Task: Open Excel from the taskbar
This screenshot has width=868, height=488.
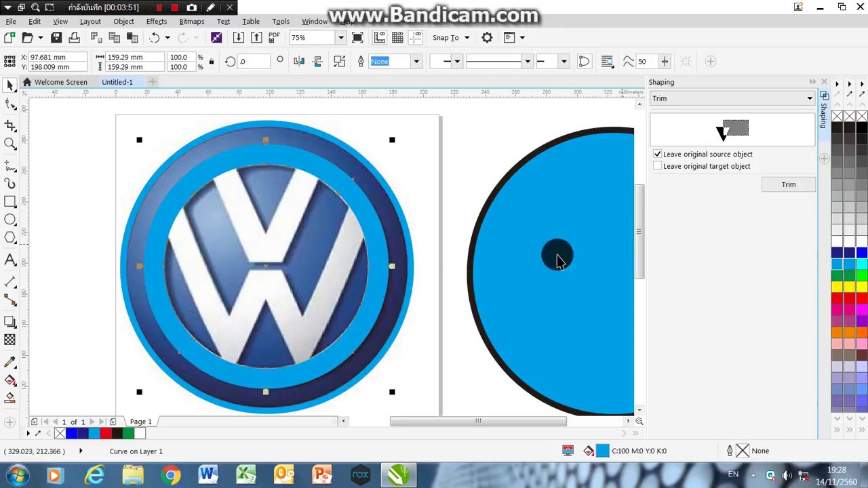Action: pyautogui.click(x=245, y=474)
